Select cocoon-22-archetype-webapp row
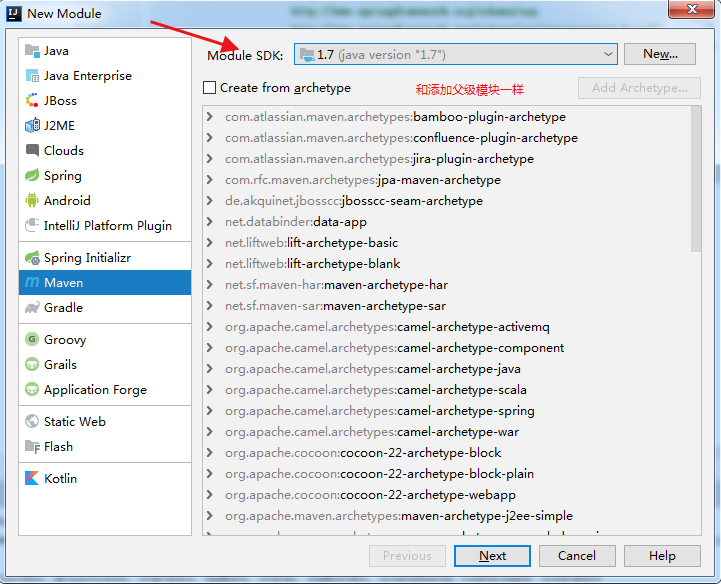The height and width of the screenshot is (584, 721). tap(447, 495)
